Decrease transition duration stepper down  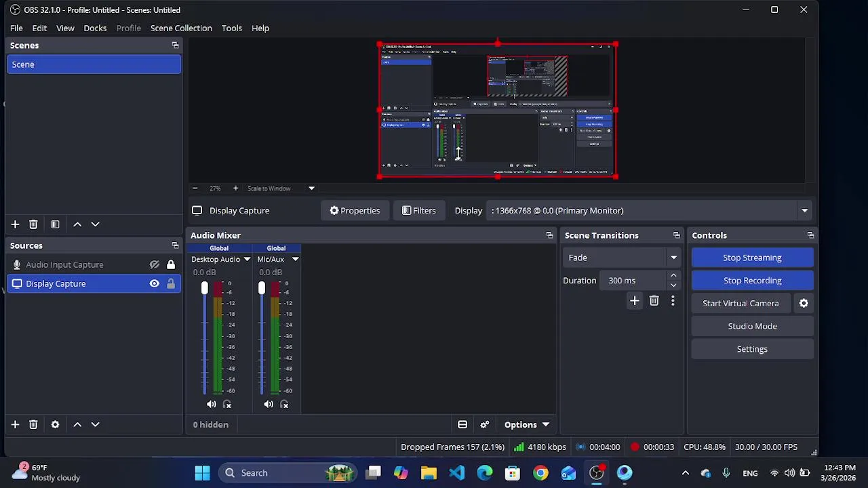pyautogui.click(x=673, y=285)
